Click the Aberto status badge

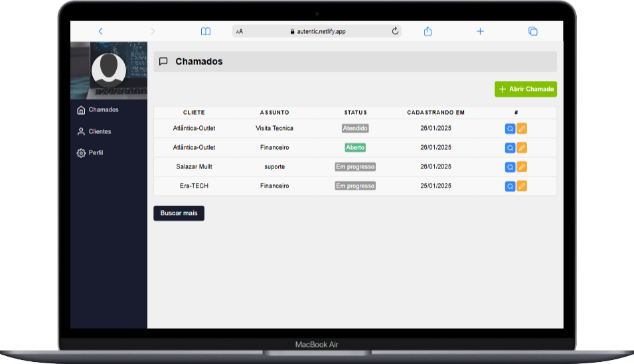point(355,147)
